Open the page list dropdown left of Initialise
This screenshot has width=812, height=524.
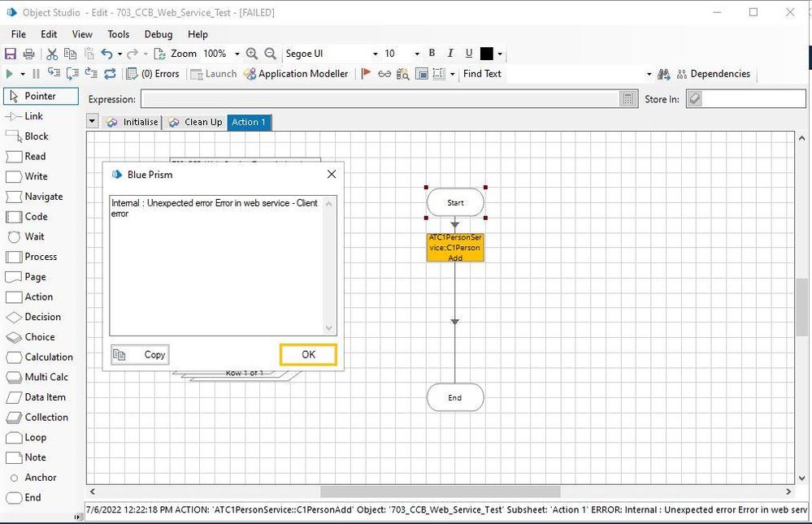click(92, 122)
